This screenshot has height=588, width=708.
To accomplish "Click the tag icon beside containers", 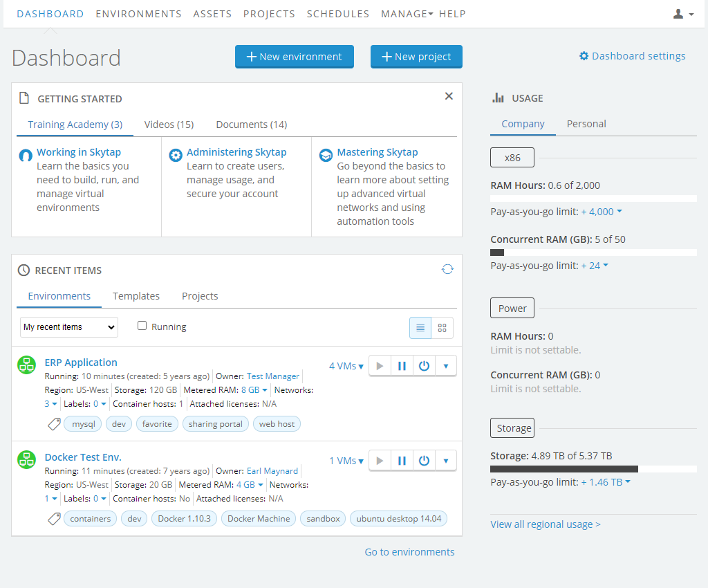I will click(x=54, y=519).
